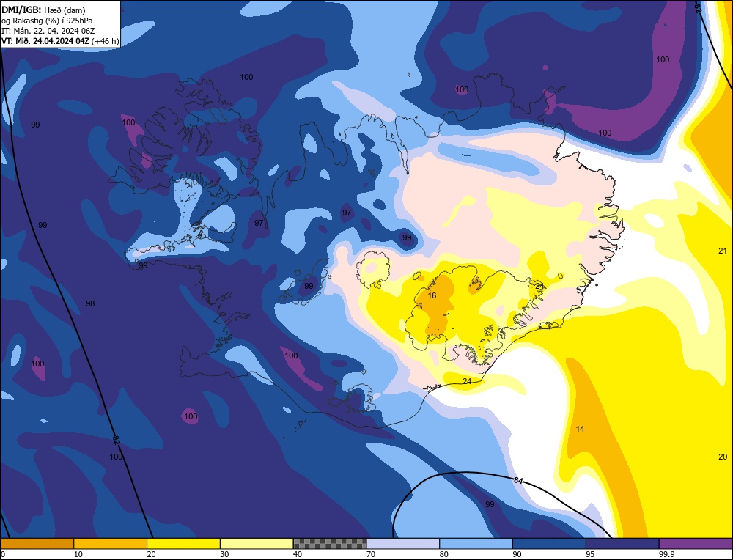Click the '98' humidity value on the map
The width and height of the screenshot is (733, 560).
[x=90, y=303]
